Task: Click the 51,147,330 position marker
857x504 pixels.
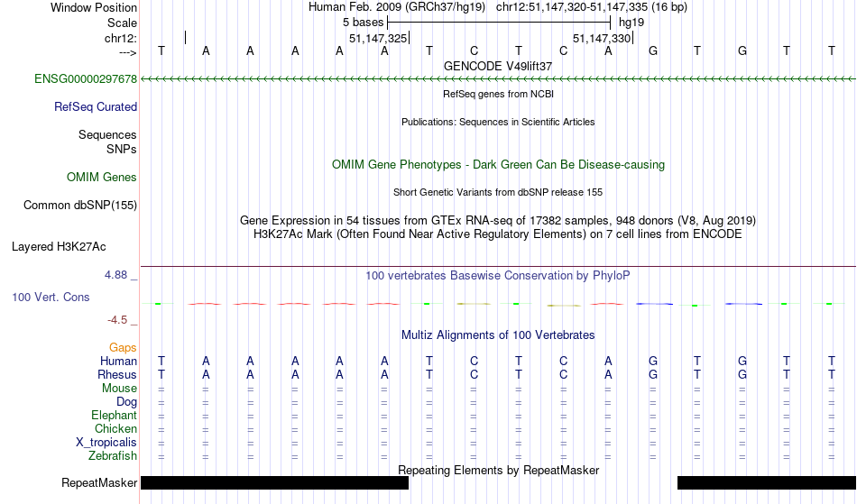Action: coord(603,38)
